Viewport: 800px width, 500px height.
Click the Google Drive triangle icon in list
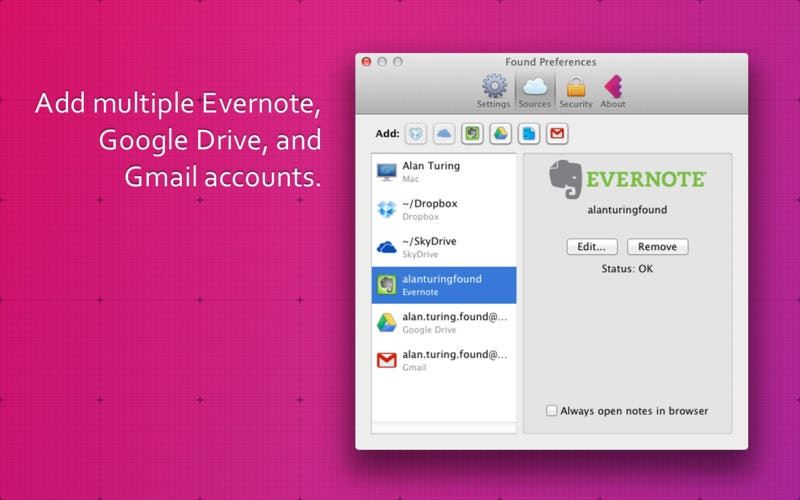[386, 323]
